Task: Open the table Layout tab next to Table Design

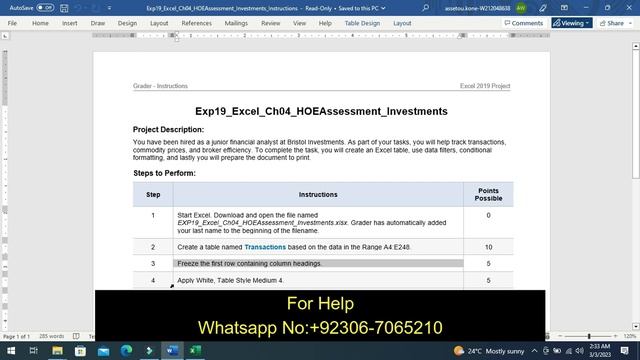Action: coord(402,23)
